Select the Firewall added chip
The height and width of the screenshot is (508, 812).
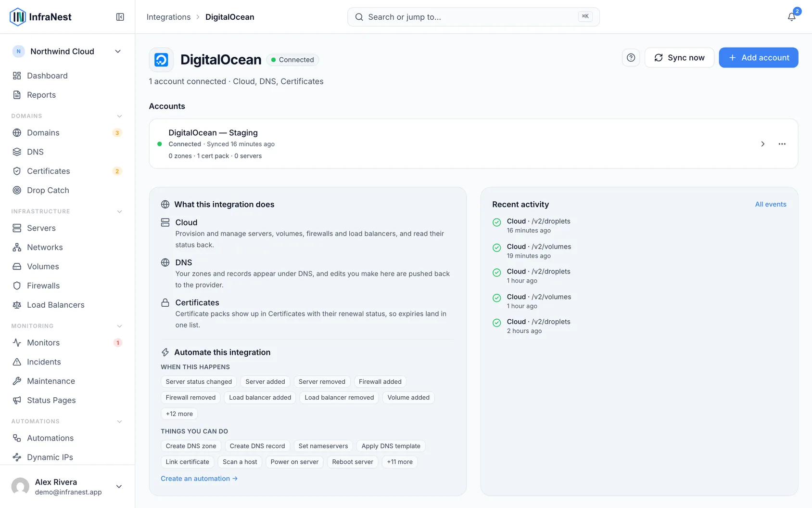(x=380, y=382)
